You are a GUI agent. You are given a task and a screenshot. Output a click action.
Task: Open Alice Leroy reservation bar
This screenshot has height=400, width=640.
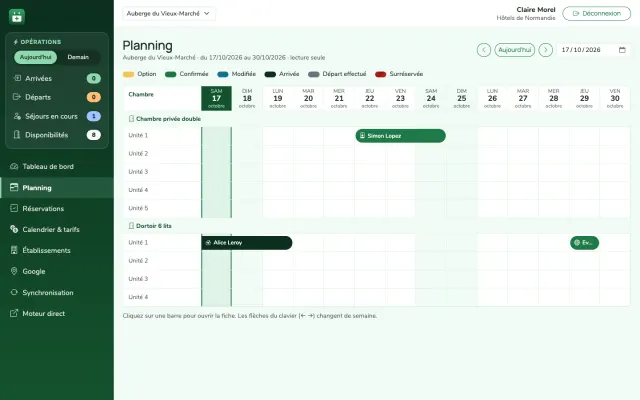coord(247,242)
